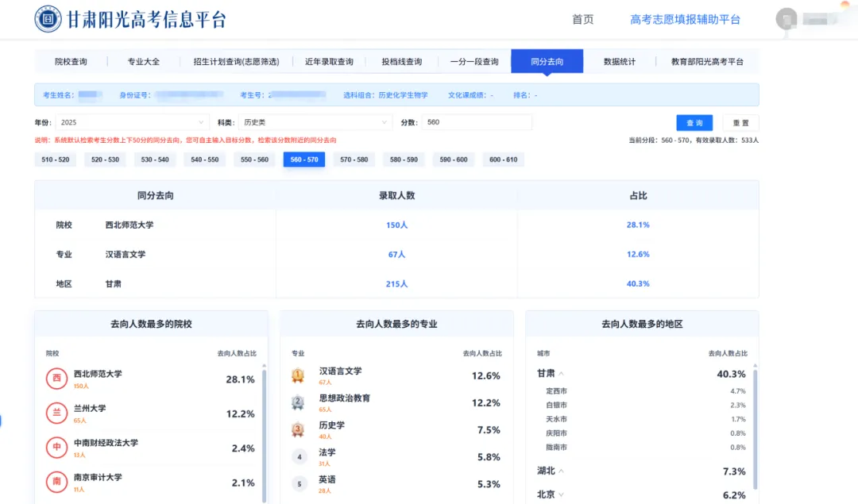Click 150人 in the 院校 row

[396, 225]
